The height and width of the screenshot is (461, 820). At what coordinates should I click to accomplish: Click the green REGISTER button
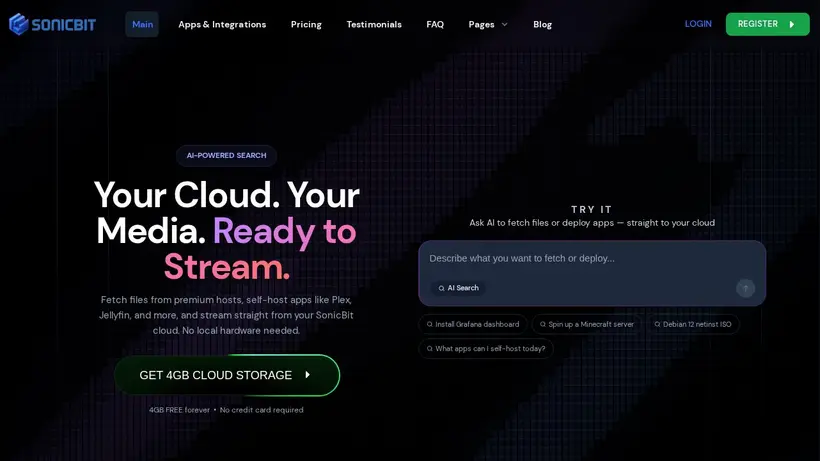(767, 24)
